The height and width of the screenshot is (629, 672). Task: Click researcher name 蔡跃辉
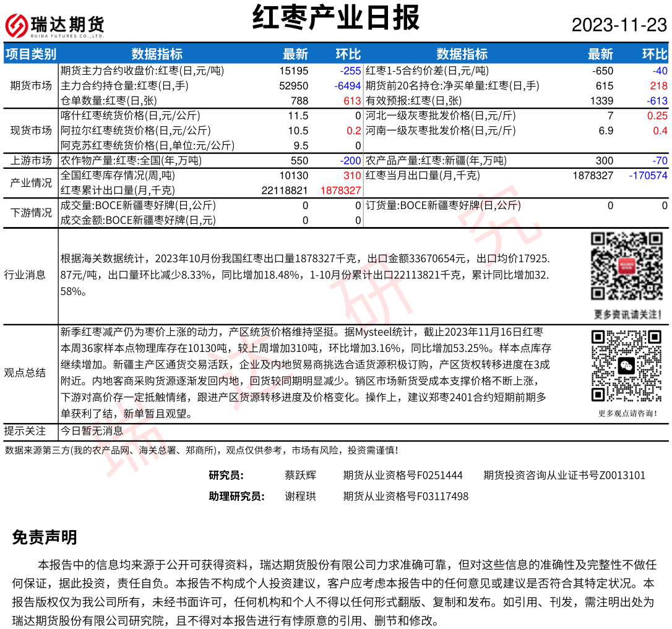point(300,476)
